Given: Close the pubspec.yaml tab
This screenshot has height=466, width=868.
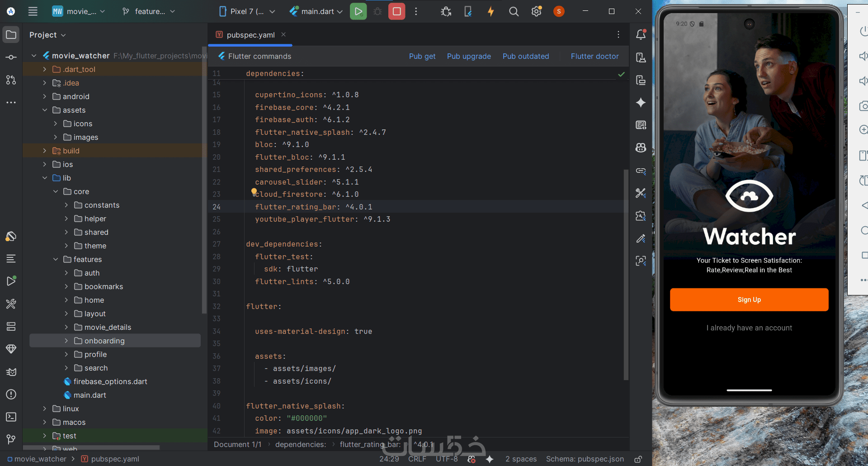Looking at the screenshot, I should pyautogui.click(x=283, y=34).
